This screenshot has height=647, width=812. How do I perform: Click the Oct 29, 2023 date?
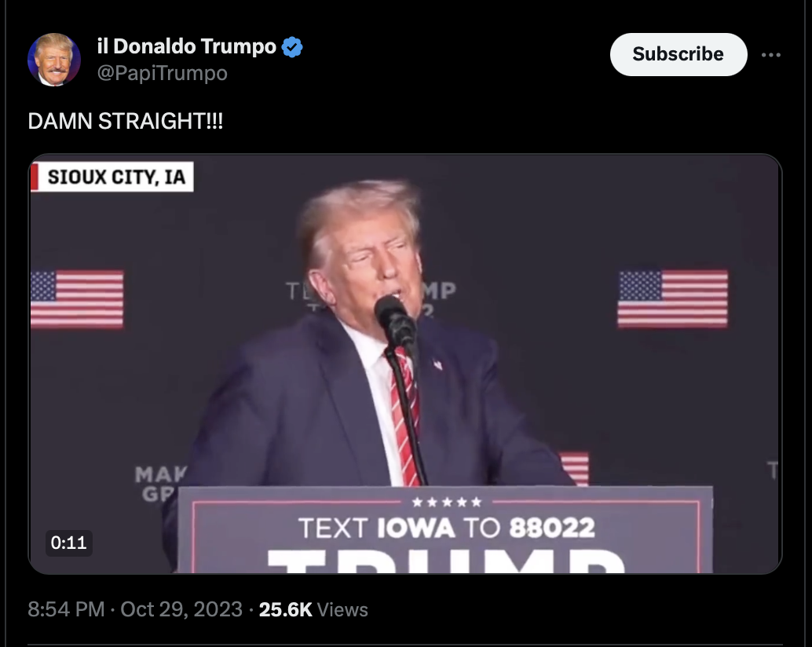click(x=181, y=609)
